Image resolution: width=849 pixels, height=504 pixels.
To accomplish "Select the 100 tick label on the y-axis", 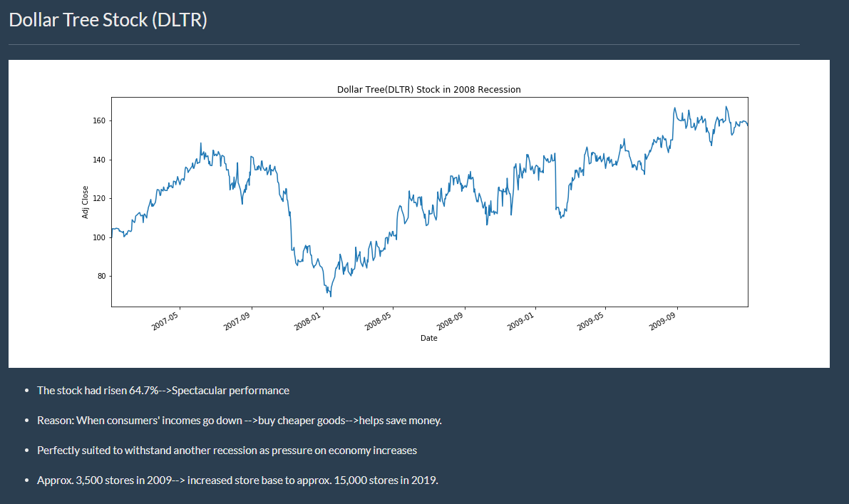I will coord(99,237).
